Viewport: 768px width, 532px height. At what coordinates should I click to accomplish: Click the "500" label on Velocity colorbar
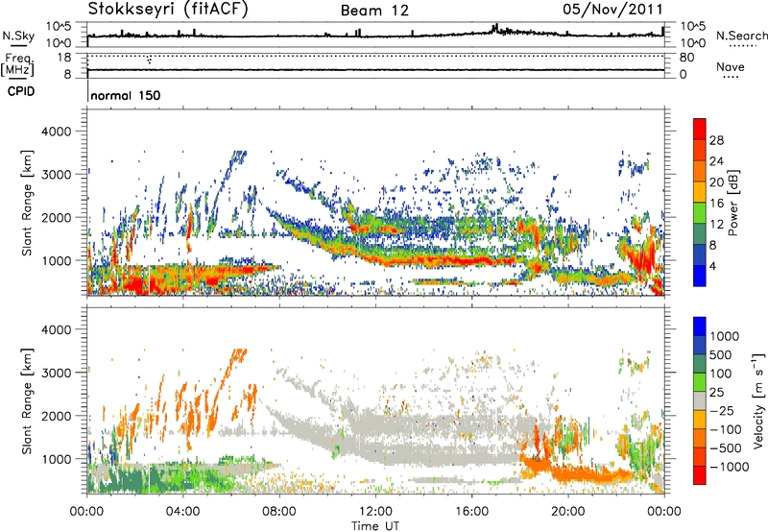(x=721, y=355)
